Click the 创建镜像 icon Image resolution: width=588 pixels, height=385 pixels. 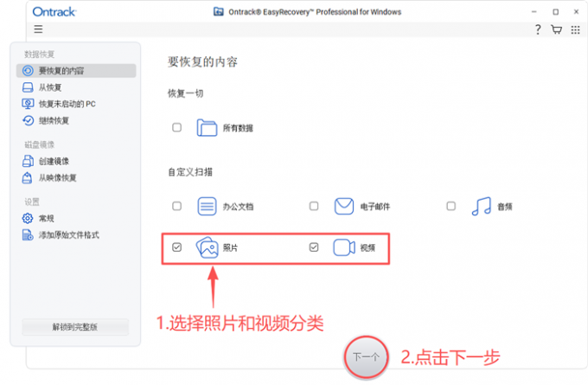tap(28, 161)
